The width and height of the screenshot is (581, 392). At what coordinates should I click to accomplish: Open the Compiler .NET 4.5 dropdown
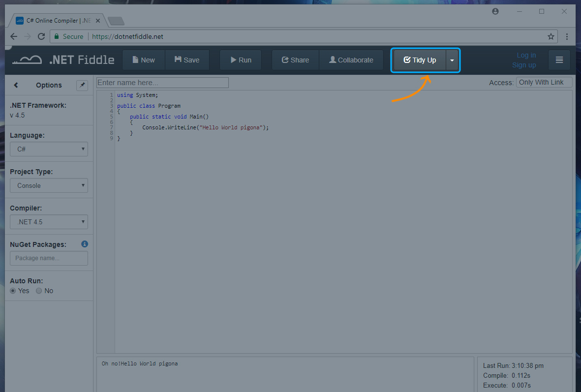(49, 222)
